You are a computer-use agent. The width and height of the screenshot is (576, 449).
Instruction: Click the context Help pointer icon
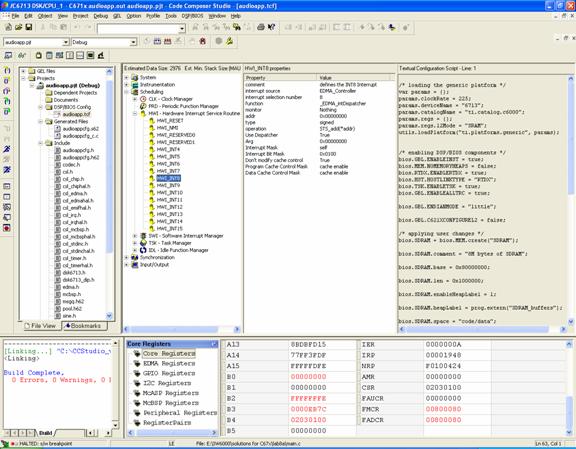click(271, 27)
